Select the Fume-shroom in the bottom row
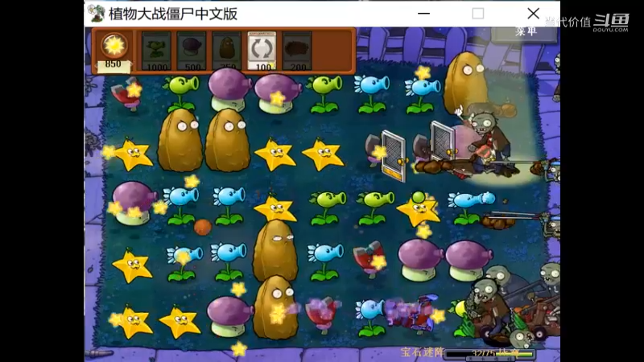Screen dimensions: 644x362 coord(229,316)
